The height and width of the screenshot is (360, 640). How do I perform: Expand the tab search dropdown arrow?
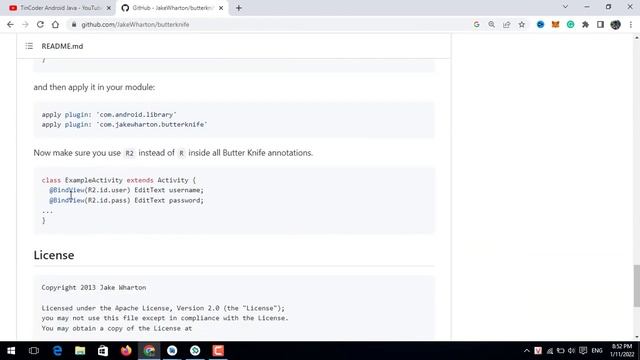pos(565,7)
